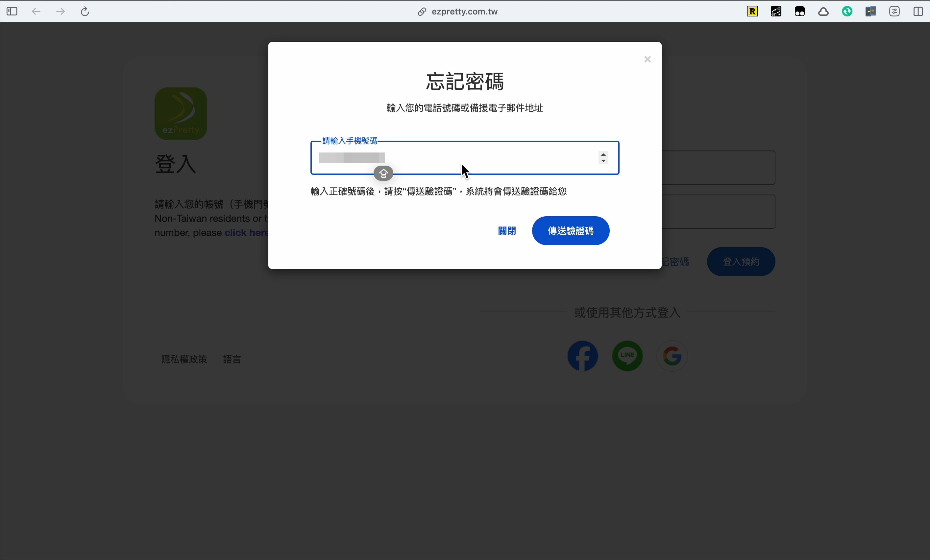Toggle the browser sidebar icon

click(12, 11)
